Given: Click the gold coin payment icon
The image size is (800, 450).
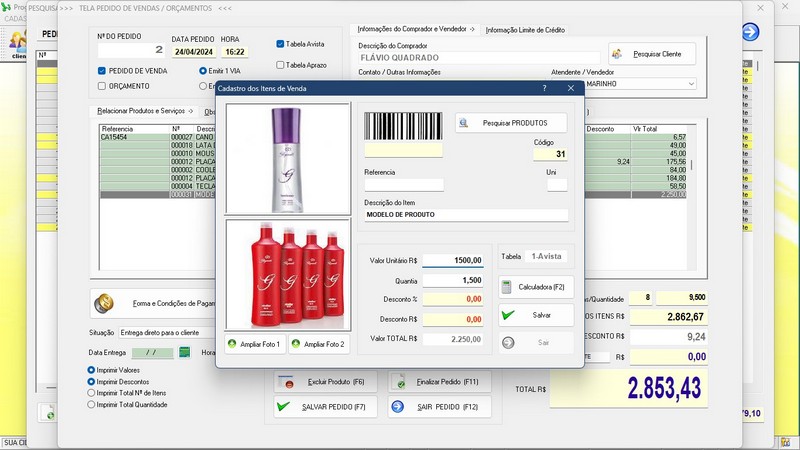Looking at the screenshot, I should click(x=104, y=303).
